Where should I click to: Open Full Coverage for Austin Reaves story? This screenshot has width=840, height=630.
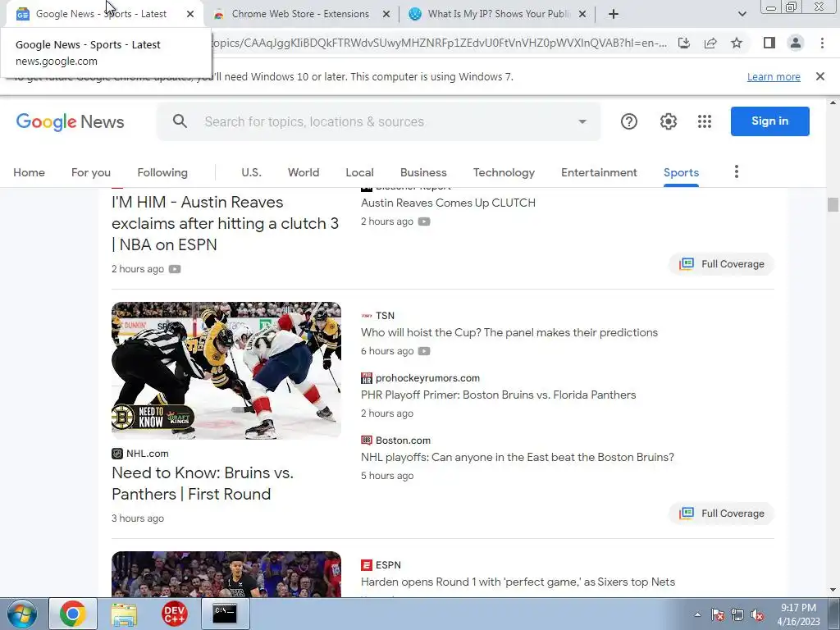[x=722, y=264]
